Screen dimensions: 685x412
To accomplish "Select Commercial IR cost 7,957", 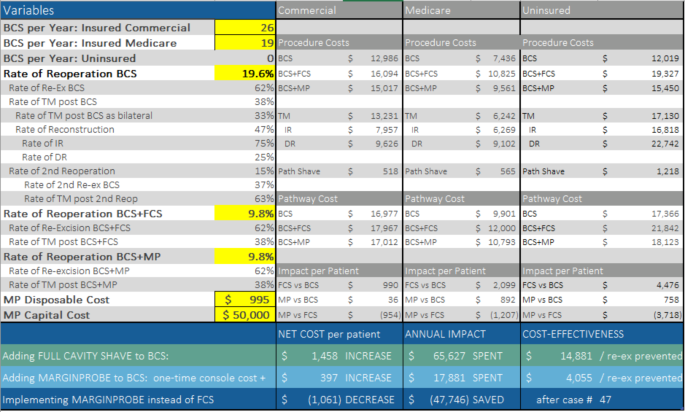I will (x=387, y=130).
